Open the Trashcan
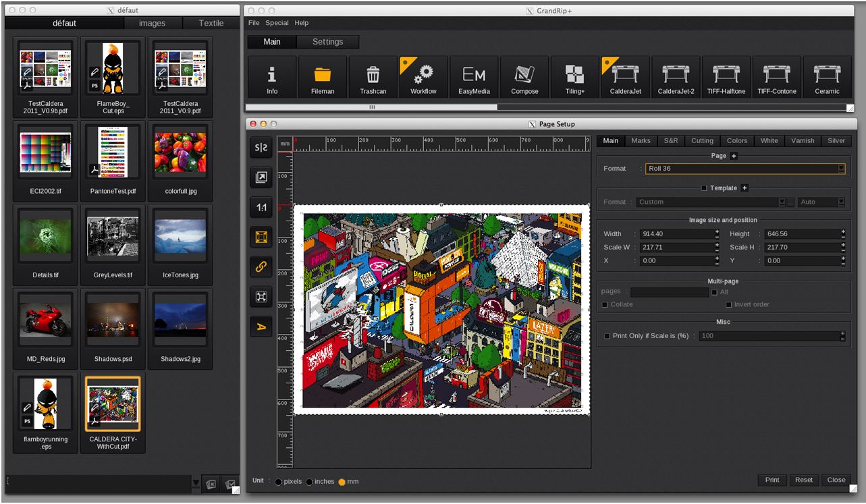866x504 pixels. 373,76
